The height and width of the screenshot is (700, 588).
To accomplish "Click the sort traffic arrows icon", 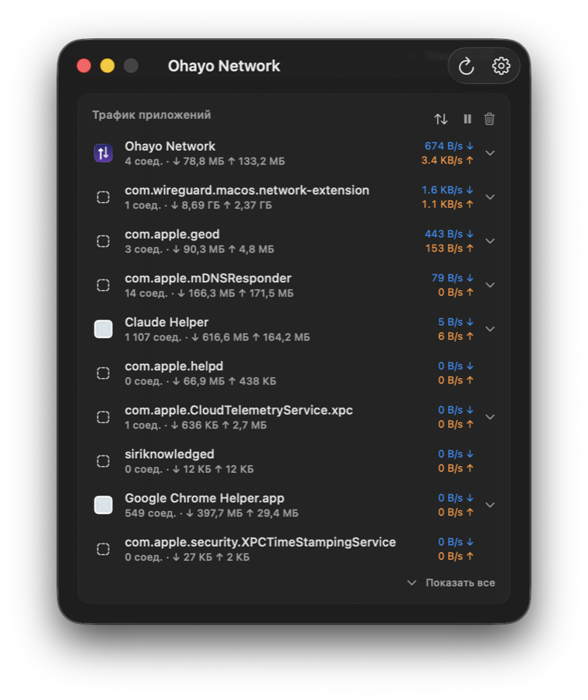I will pyautogui.click(x=441, y=119).
